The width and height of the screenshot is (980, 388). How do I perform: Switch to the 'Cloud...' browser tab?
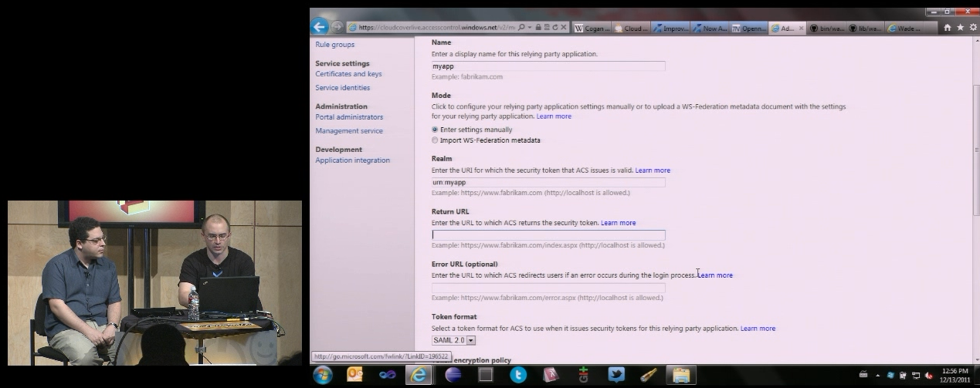pyautogui.click(x=632, y=28)
